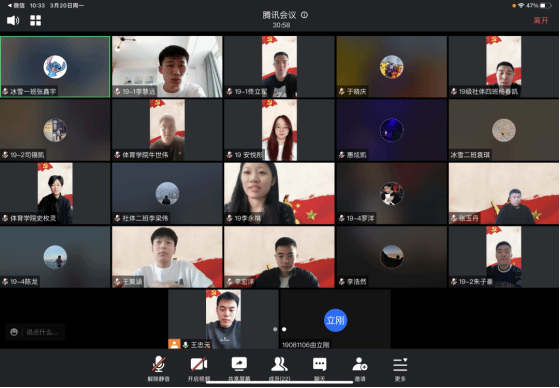Switch layout with the grid view icon
This screenshot has height=388, width=560.
(35, 20)
